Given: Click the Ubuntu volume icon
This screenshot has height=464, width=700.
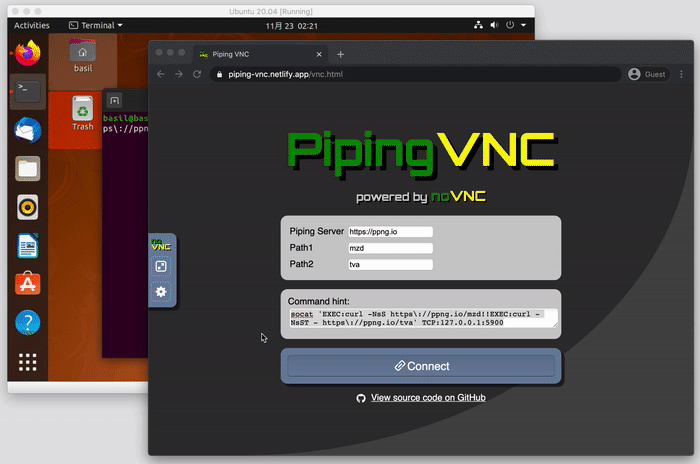Looking at the screenshot, I should pyautogui.click(x=494, y=25).
